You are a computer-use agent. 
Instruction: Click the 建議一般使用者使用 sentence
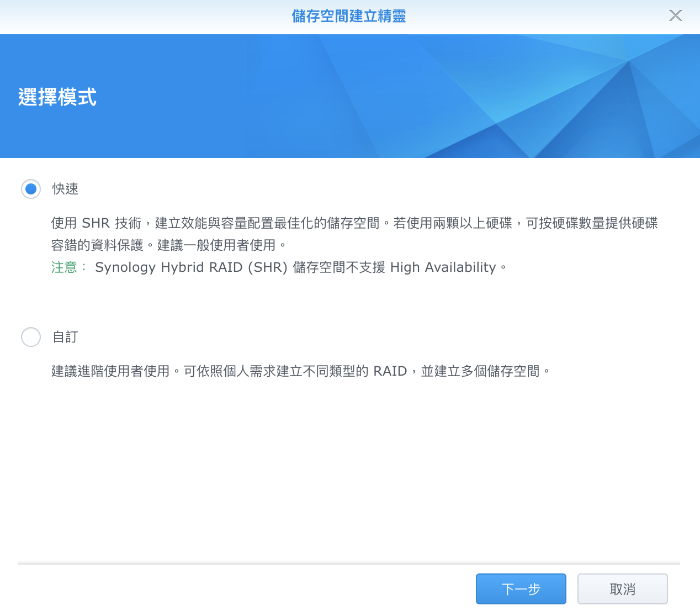216,245
